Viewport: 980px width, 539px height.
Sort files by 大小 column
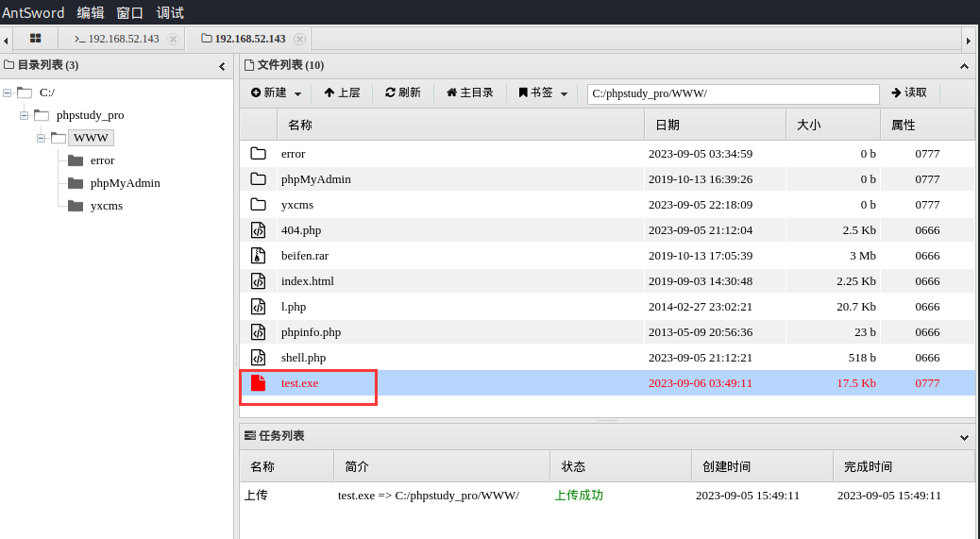[833, 125]
